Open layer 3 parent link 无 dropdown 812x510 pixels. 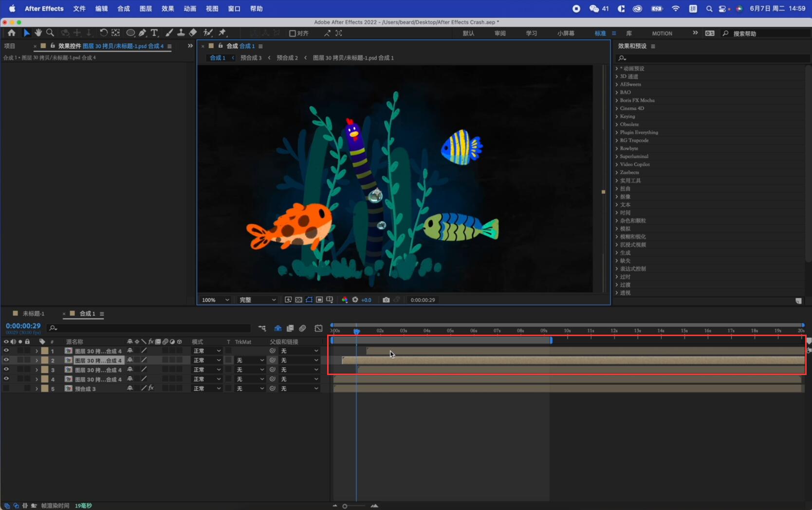point(299,370)
